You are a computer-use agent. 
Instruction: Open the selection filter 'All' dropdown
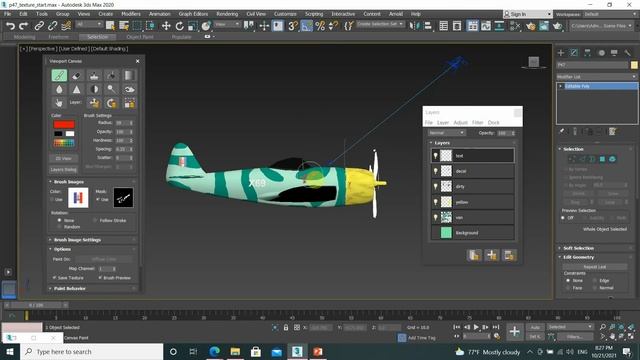89,24
